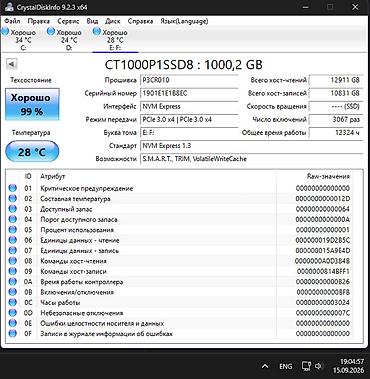Click status icon for attribute 09
Screen dimensions: 370x379
click(x=13, y=271)
